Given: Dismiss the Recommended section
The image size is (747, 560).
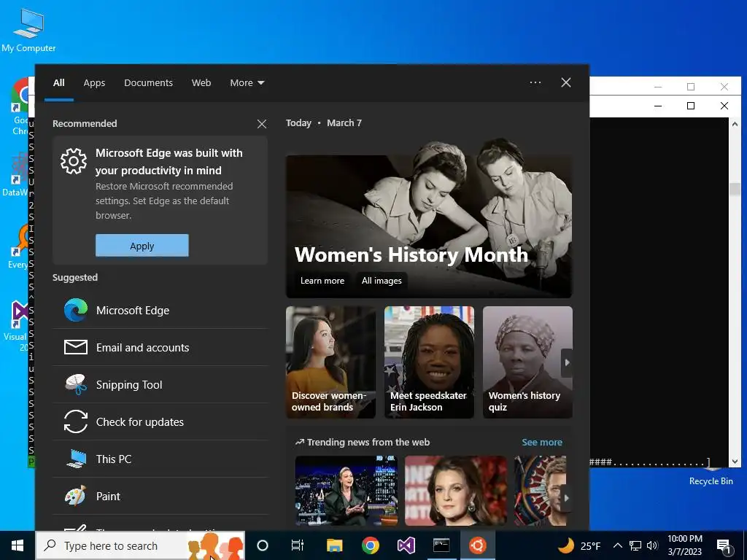Looking at the screenshot, I should [x=262, y=124].
